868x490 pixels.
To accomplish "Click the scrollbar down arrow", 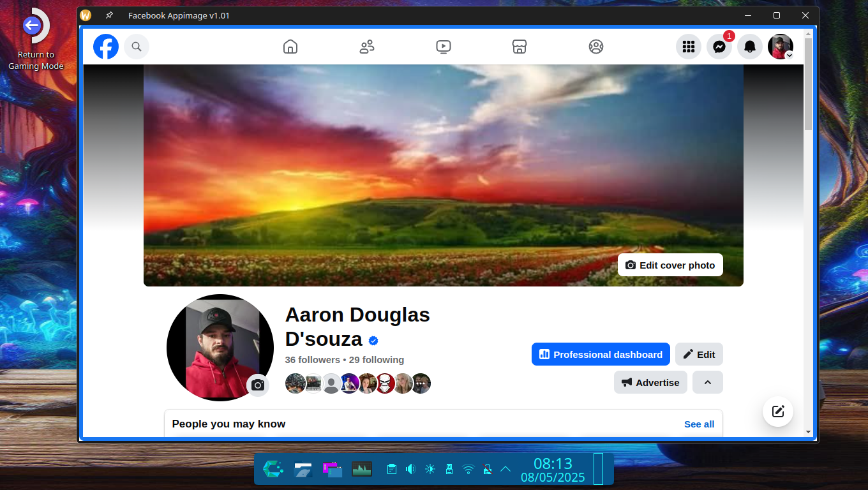I will click(808, 432).
